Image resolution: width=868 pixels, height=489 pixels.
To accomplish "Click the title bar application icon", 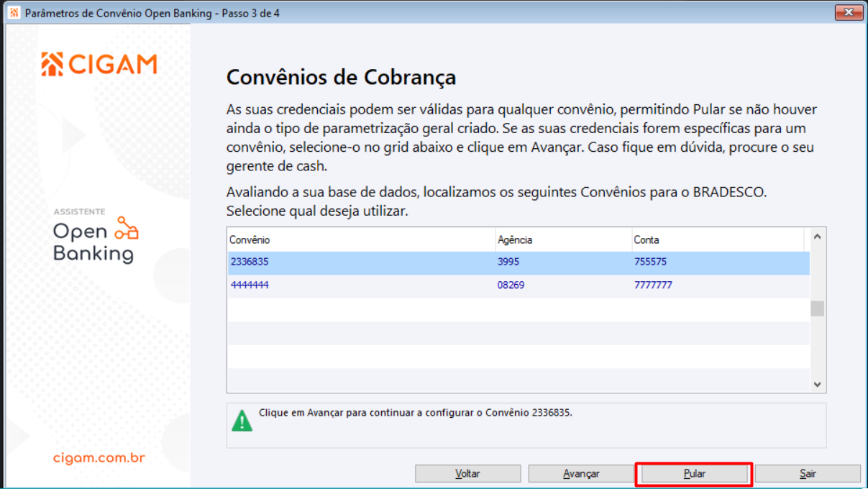I will pos(14,13).
